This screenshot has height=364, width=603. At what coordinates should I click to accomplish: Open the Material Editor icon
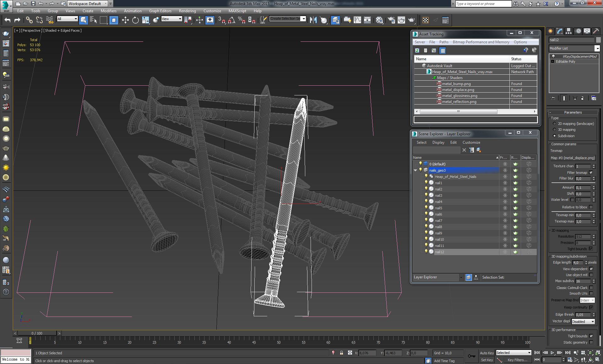coord(379,20)
